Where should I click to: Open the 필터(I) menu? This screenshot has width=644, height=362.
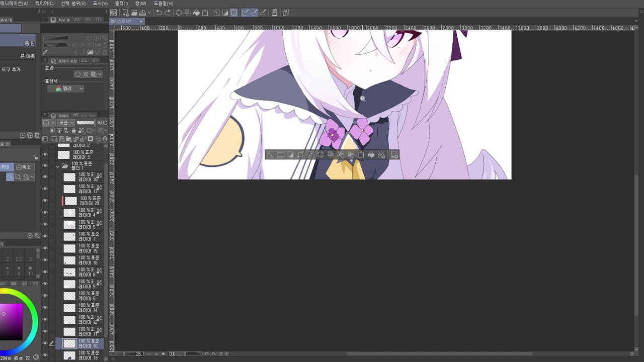[x=122, y=3]
